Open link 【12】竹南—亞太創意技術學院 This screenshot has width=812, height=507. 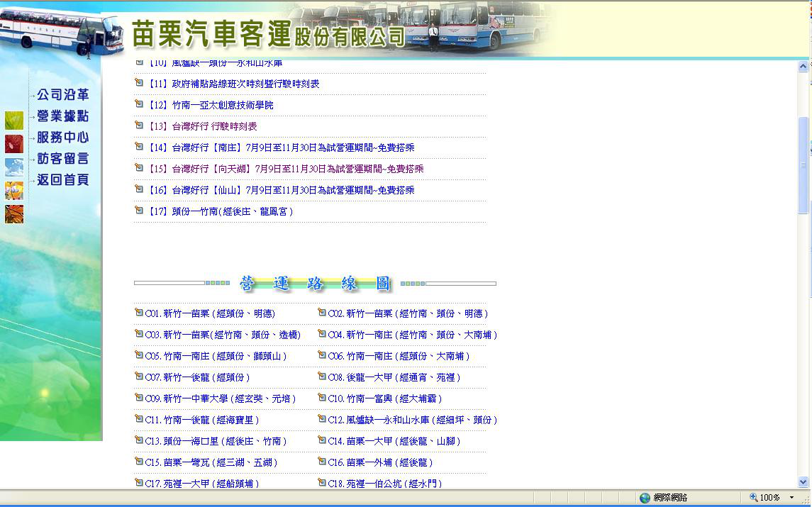[210, 105]
